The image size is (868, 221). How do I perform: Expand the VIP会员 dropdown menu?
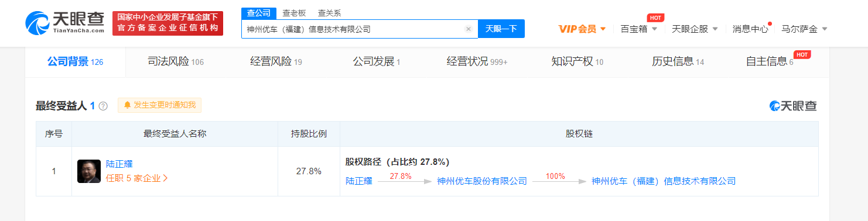pos(582,29)
